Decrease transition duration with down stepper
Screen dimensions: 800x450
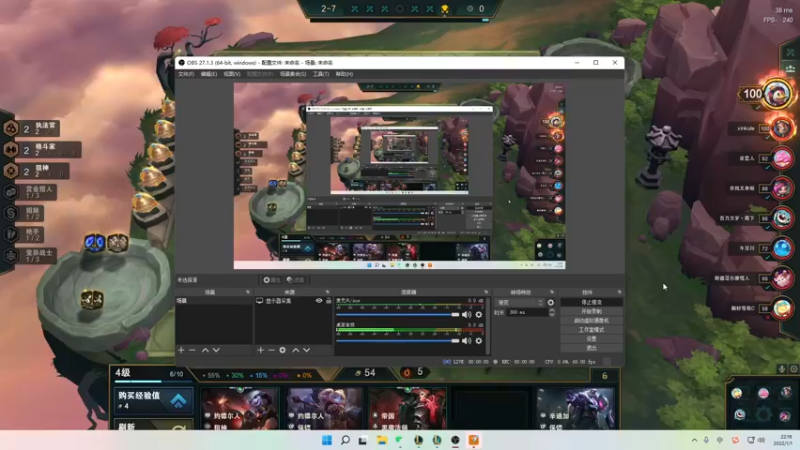[x=552, y=314]
